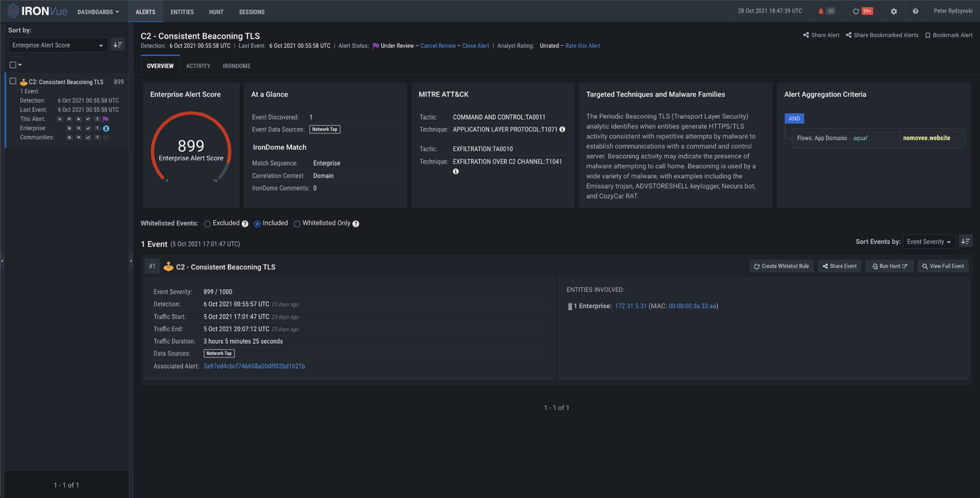Image resolution: width=980 pixels, height=498 pixels.
Task: Click the Cancel Review link
Action: coord(438,46)
